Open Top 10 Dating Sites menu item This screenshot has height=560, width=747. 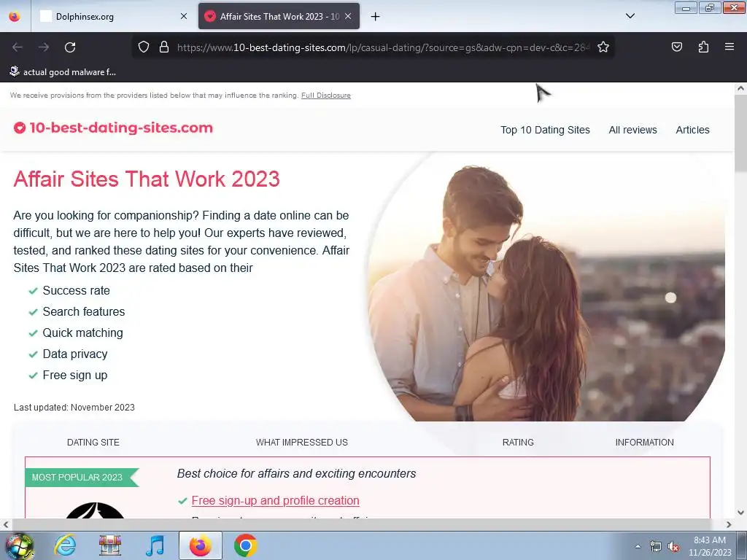(545, 130)
